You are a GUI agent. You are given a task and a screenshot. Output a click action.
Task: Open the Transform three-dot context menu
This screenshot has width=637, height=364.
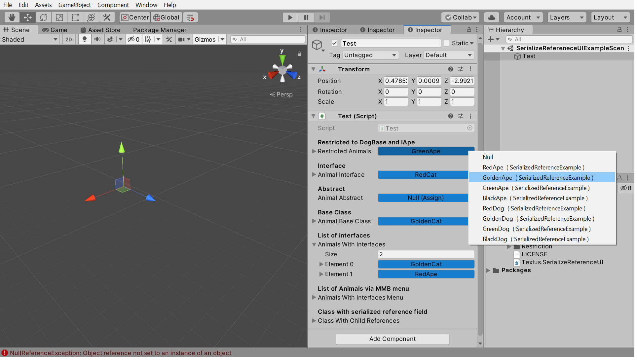471,69
